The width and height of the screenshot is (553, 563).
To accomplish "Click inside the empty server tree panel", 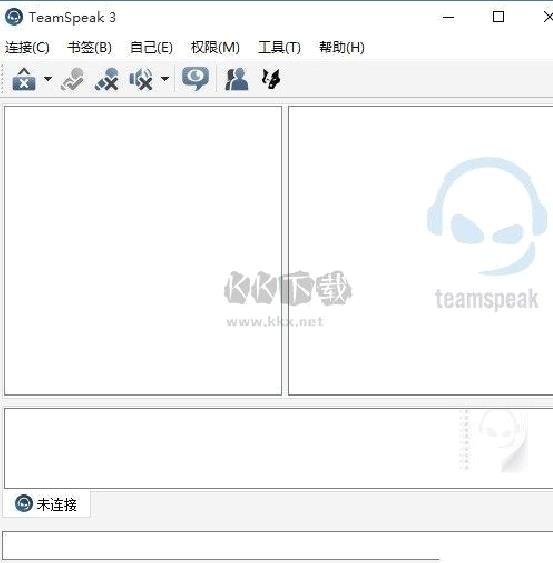I will pyautogui.click(x=143, y=251).
